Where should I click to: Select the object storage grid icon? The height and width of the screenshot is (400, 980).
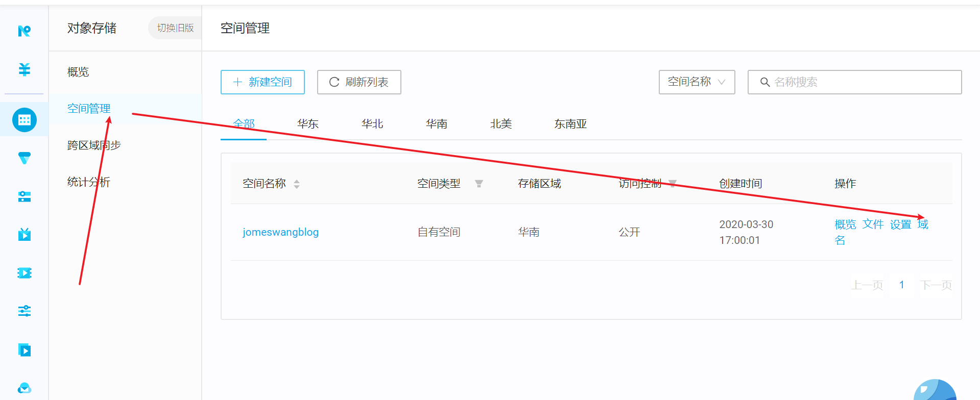pyautogui.click(x=25, y=120)
